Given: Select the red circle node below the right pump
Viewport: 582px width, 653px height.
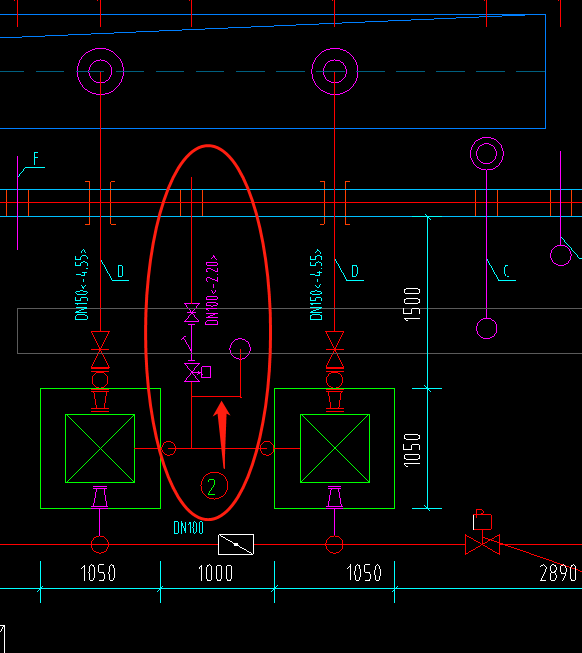Looking at the screenshot, I should coord(334,544).
